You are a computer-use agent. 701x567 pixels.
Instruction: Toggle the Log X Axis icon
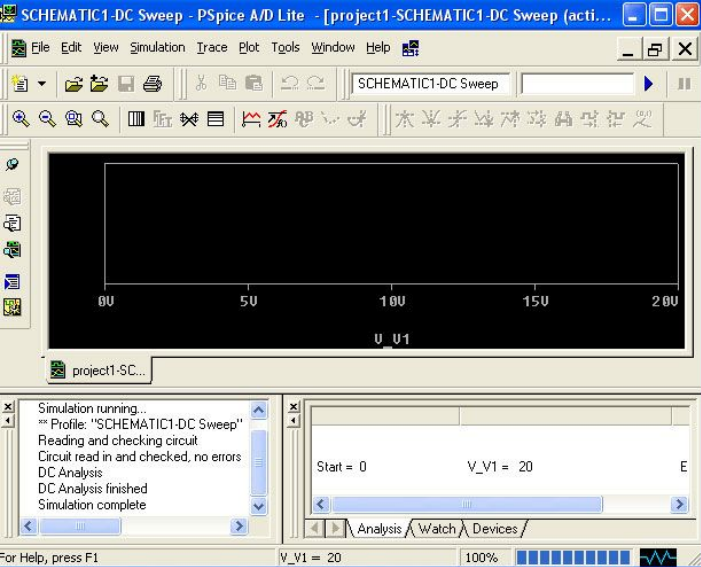[x=136, y=119]
